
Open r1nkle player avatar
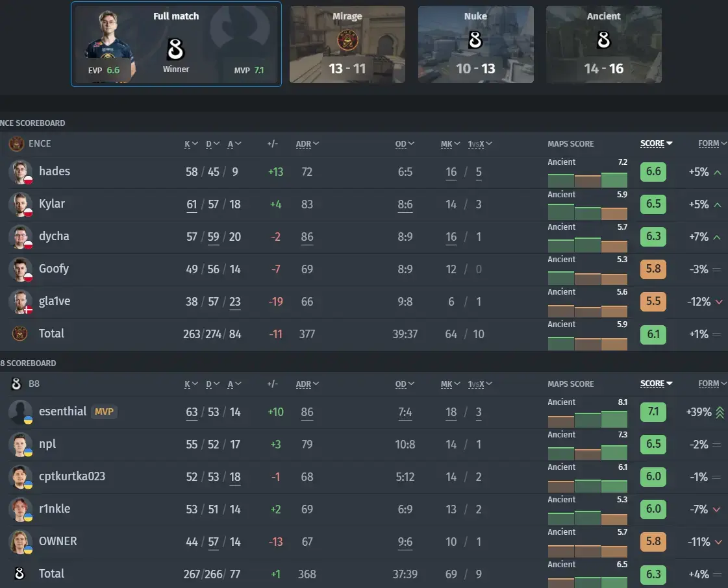pos(20,509)
